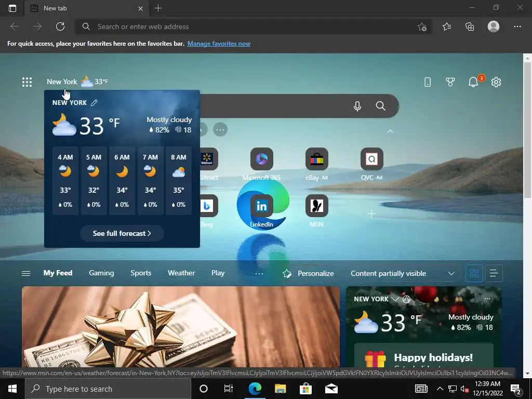
Task: Follow the Manage favorites now link
Action: point(219,44)
